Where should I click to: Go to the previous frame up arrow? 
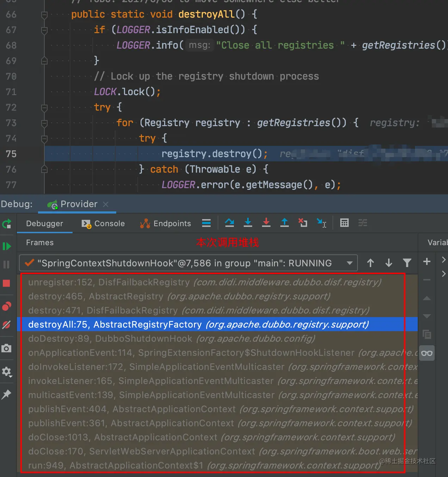click(x=371, y=263)
